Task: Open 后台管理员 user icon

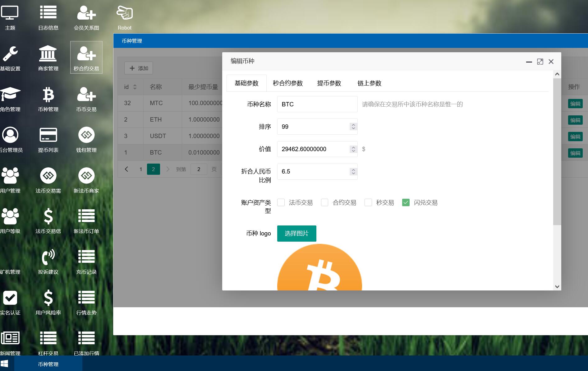Action: click(x=10, y=140)
